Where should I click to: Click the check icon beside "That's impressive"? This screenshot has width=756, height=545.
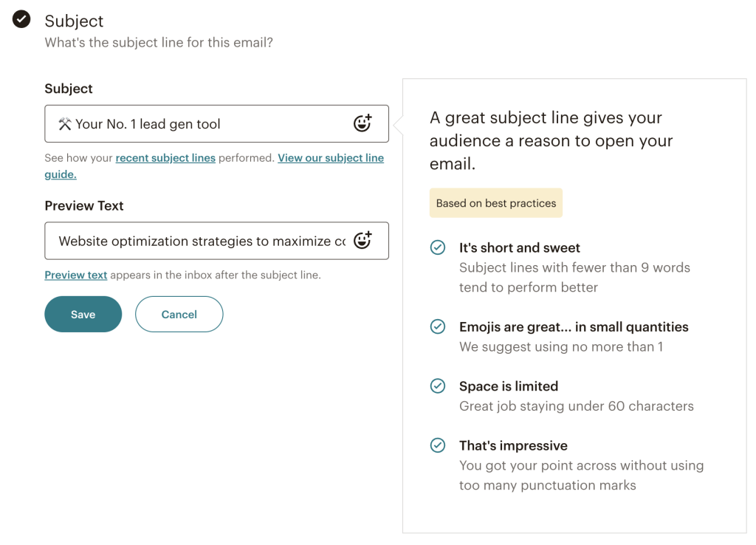click(438, 445)
